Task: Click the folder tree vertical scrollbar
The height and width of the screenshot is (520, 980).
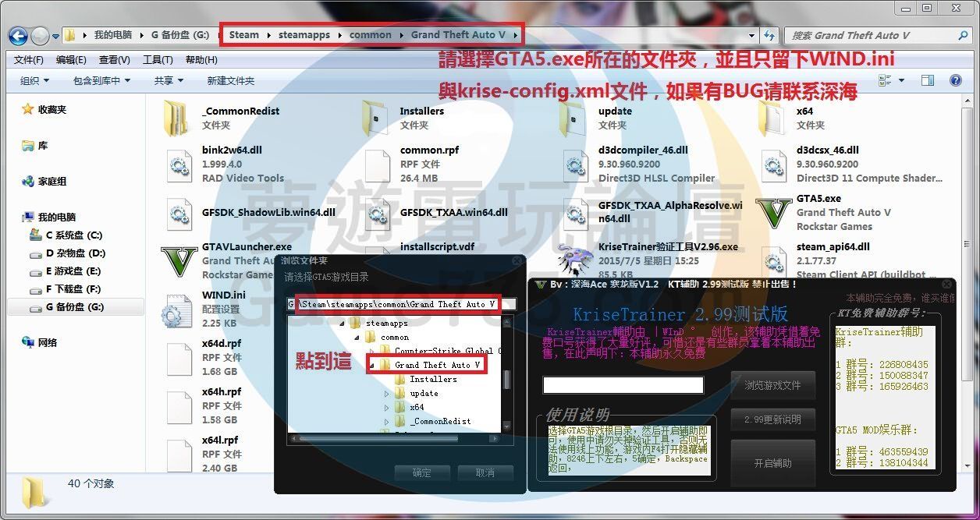Action: click(x=507, y=380)
